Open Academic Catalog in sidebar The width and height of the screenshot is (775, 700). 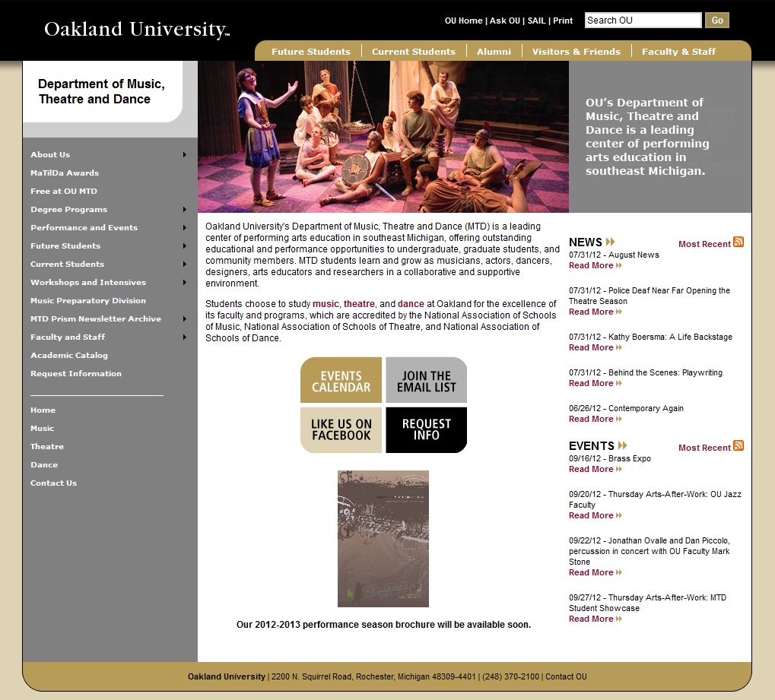tap(69, 355)
